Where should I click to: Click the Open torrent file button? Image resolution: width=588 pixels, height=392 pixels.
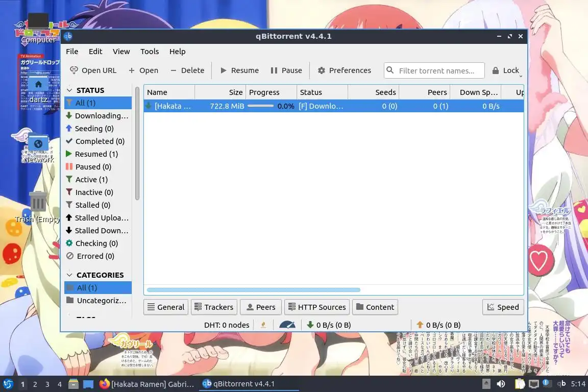(x=143, y=70)
